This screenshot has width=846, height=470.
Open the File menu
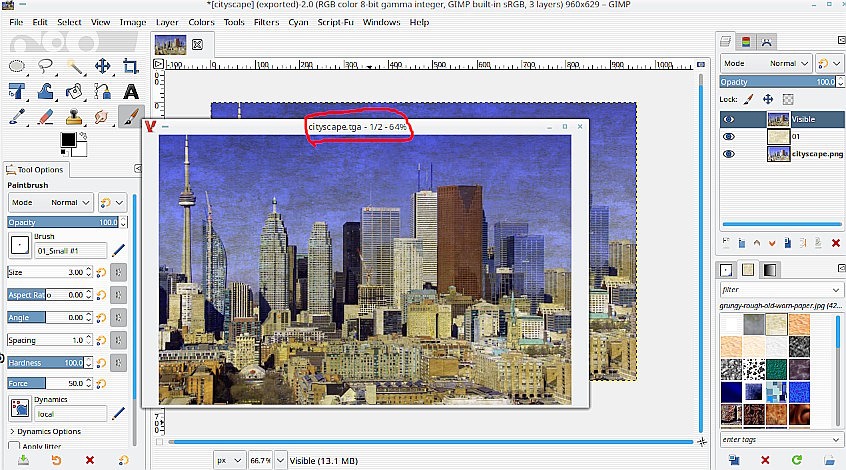pyautogui.click(x=16, y=22)
